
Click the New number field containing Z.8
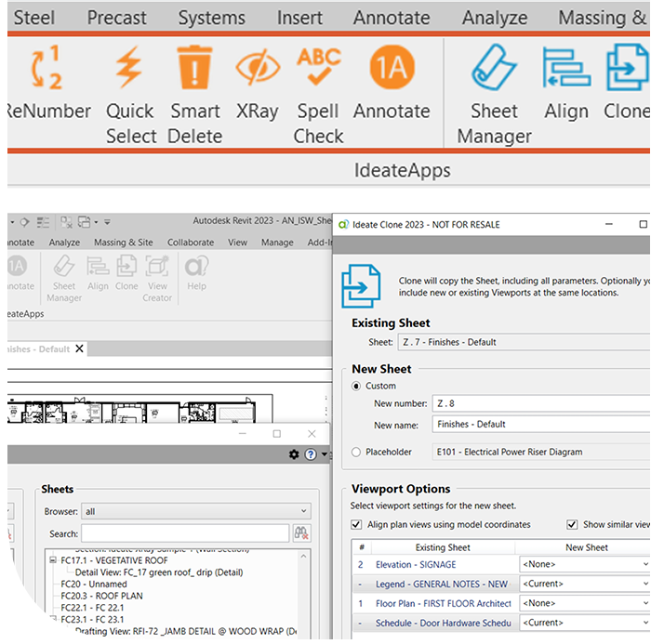click(x=541, y=403)
